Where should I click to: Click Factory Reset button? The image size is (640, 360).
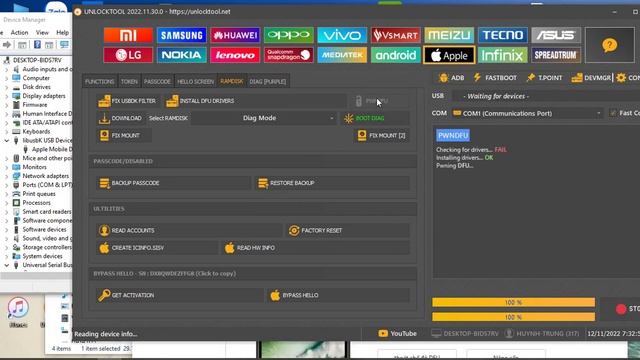pos(348,231)
